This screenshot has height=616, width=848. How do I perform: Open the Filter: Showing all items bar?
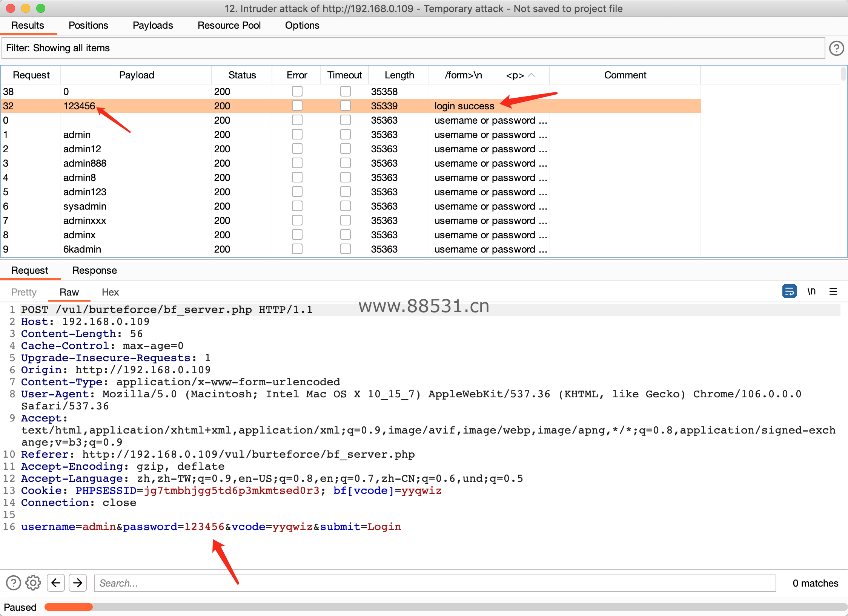[413, 48]
